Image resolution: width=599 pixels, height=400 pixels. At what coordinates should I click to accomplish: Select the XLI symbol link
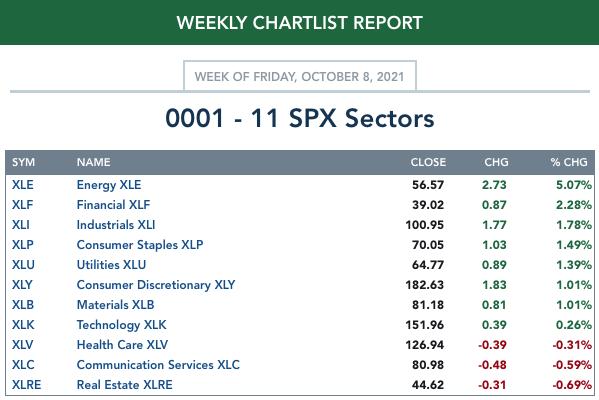click(21, 225)
